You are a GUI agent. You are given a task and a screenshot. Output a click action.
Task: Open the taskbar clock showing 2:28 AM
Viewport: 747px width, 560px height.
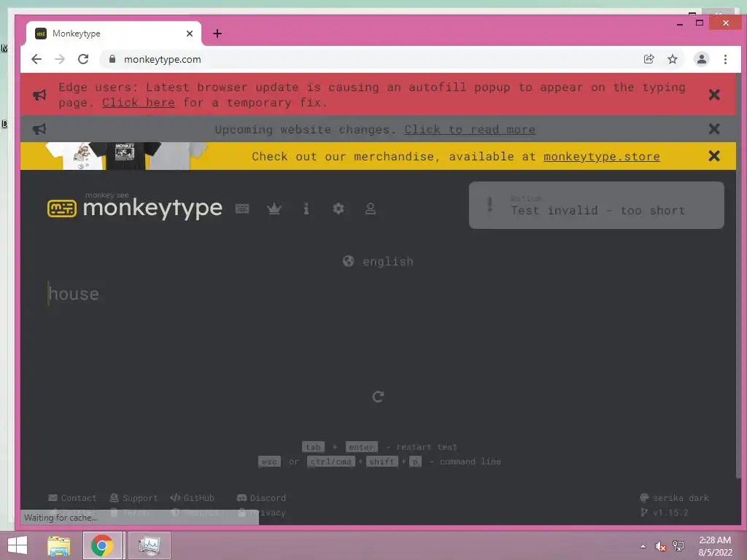pos(715,546)
